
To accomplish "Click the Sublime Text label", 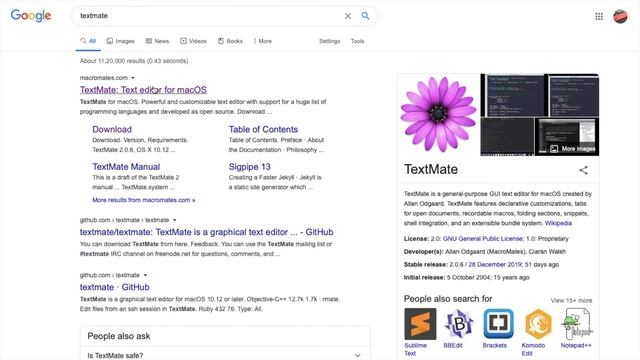I will click(415, 349).
